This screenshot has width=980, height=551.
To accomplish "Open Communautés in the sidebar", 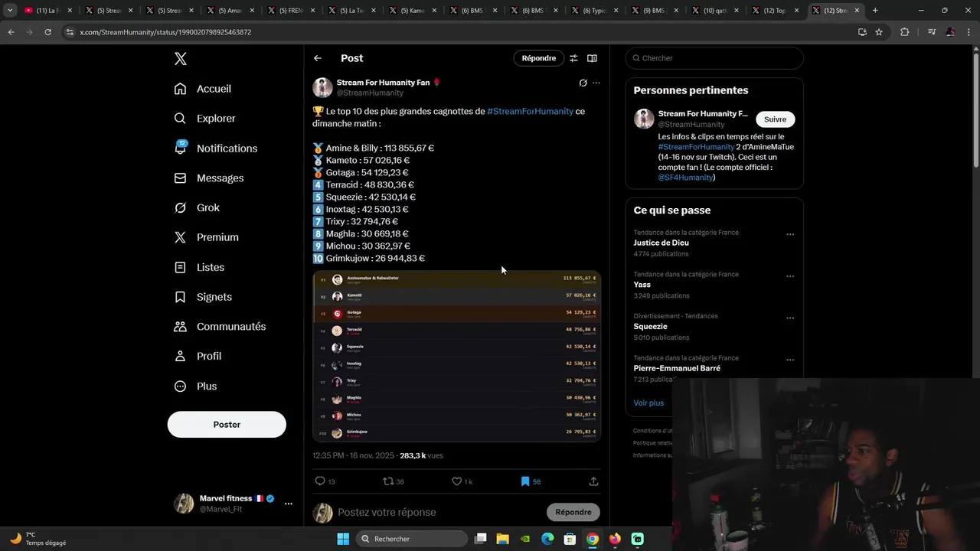I will tap(220, 327).
